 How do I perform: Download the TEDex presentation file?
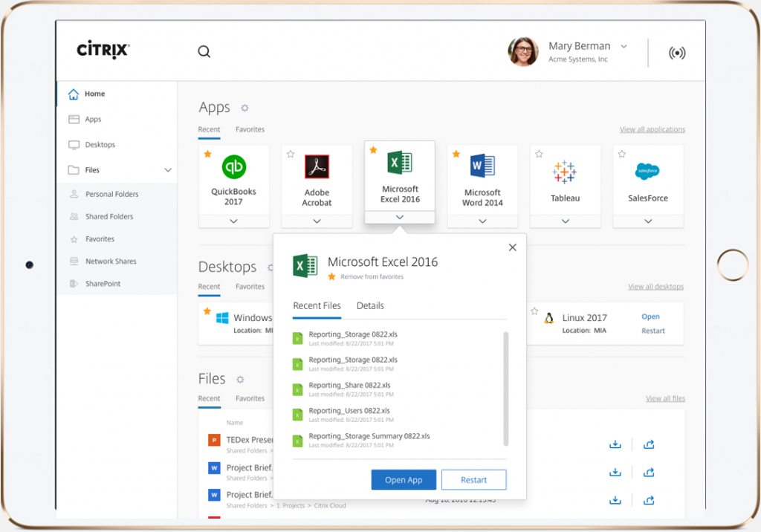coord(615,445)
